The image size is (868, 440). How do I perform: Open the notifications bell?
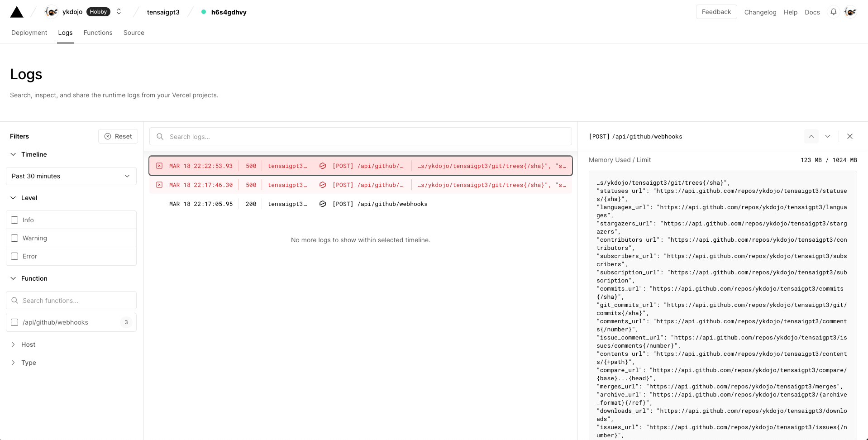(x=833, y=12)
